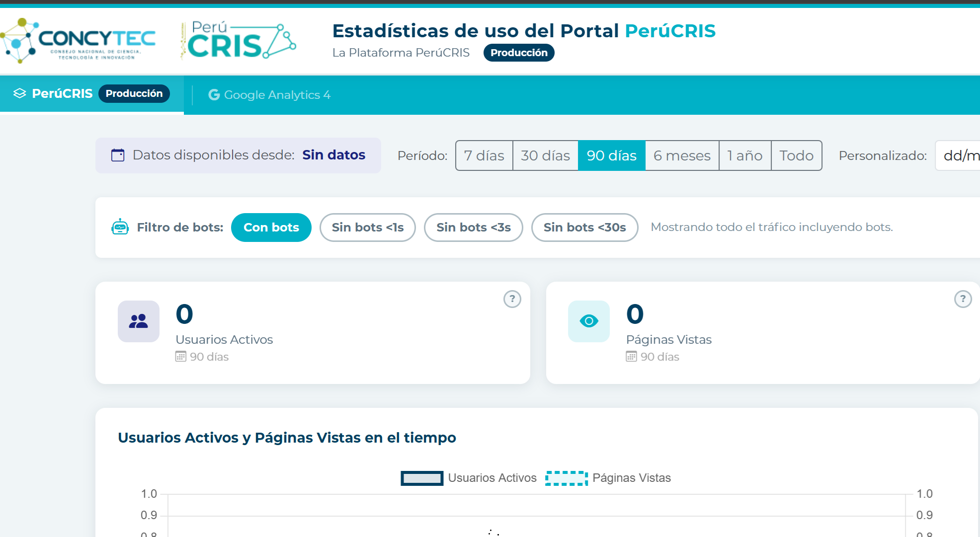Select the Todo period option
980x537 pixels.
tap(796, 155)
